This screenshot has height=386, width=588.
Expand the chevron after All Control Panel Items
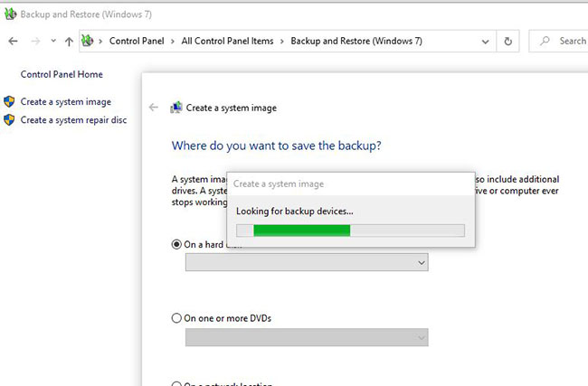[x=282, y=42]
